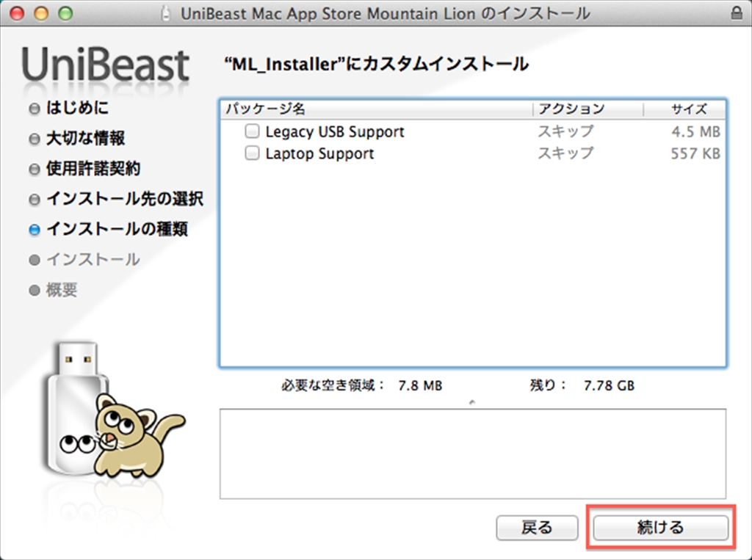The image size is (752, 560).
Task: Click the splitter handle above description box
Action: (472, 402)
